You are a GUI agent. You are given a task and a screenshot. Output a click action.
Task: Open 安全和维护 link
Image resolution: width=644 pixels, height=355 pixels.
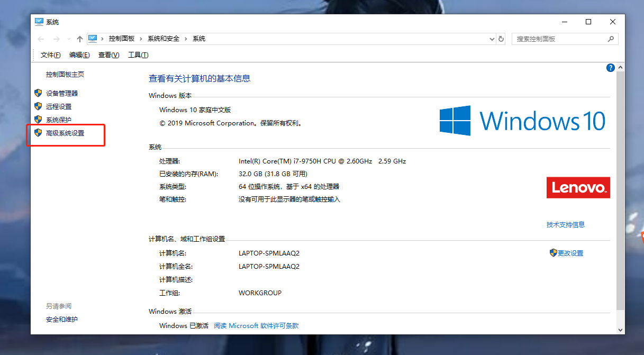[62, 320]
